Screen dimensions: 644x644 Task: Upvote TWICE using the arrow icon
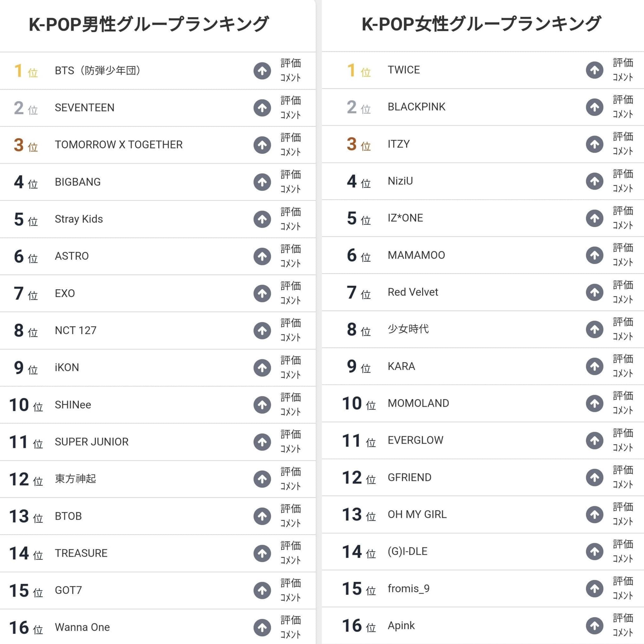[594, 70]
